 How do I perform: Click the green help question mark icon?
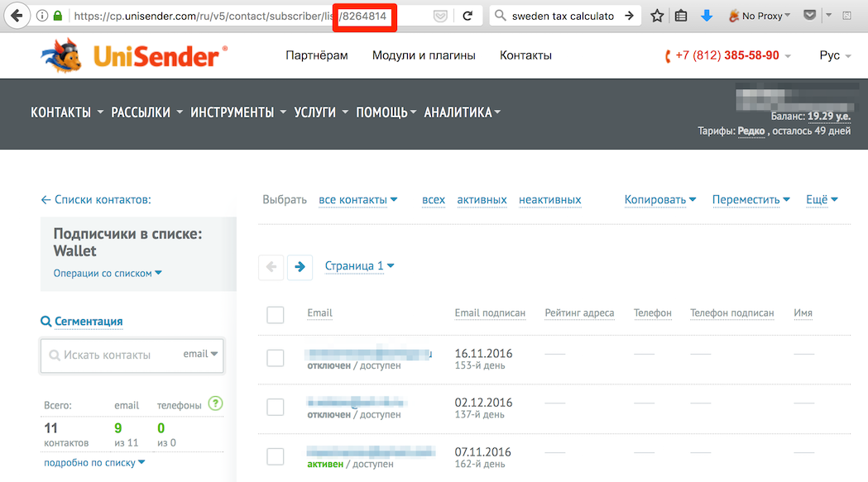coord(216,404)
